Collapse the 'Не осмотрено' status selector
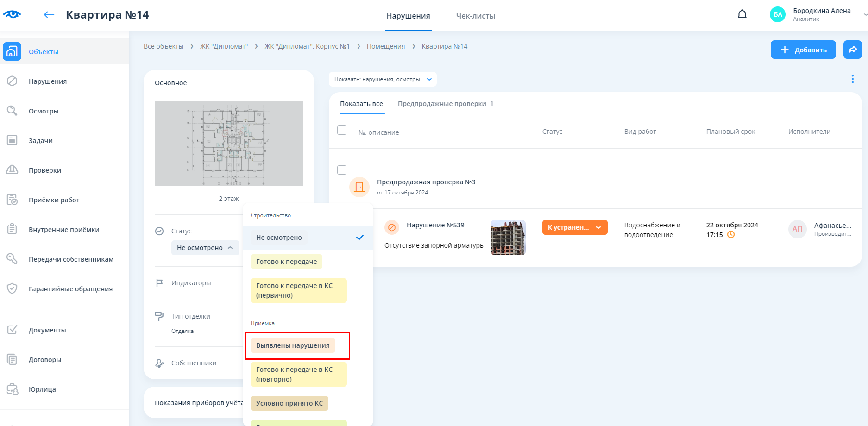 205,248
